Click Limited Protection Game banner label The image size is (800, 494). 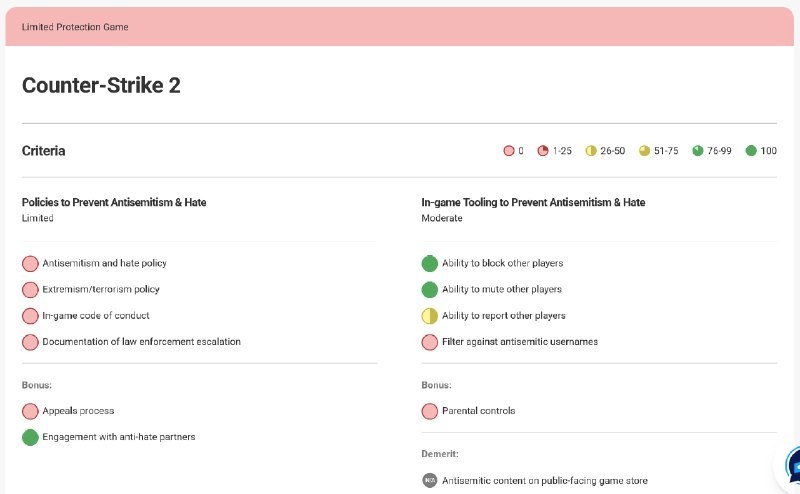click(x=75, y=27)
